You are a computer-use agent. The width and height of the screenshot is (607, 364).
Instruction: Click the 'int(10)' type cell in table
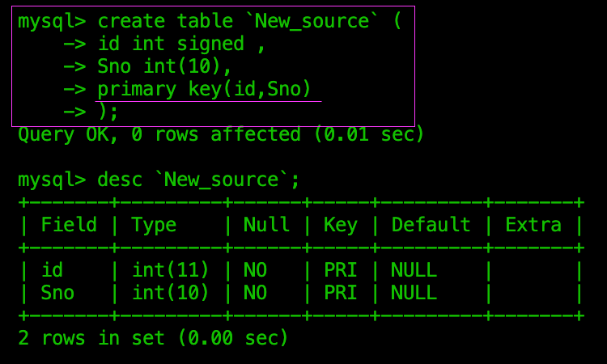170,293
